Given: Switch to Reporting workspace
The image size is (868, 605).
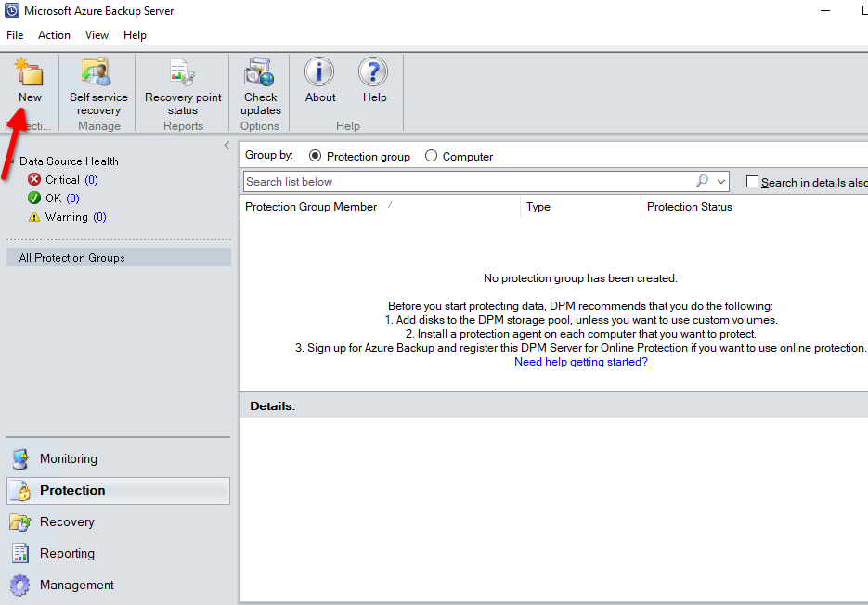Looking at the screenshot, I should click(119, 554).
